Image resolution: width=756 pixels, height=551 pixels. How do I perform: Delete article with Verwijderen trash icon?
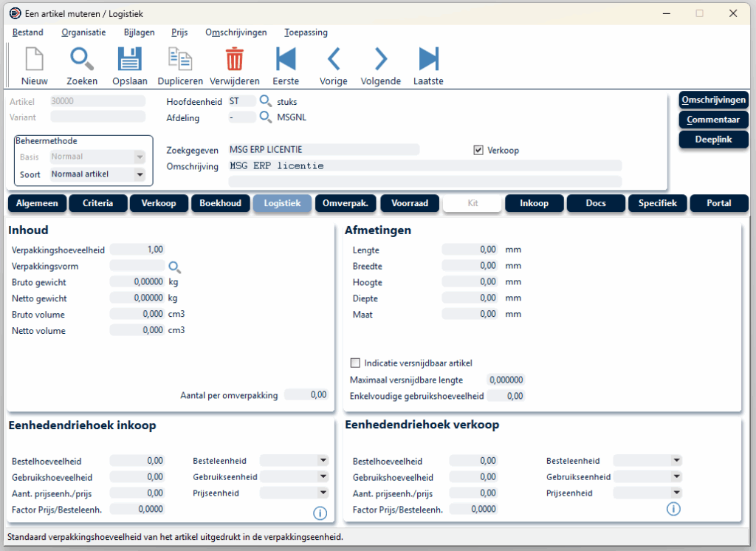point(234,59)
